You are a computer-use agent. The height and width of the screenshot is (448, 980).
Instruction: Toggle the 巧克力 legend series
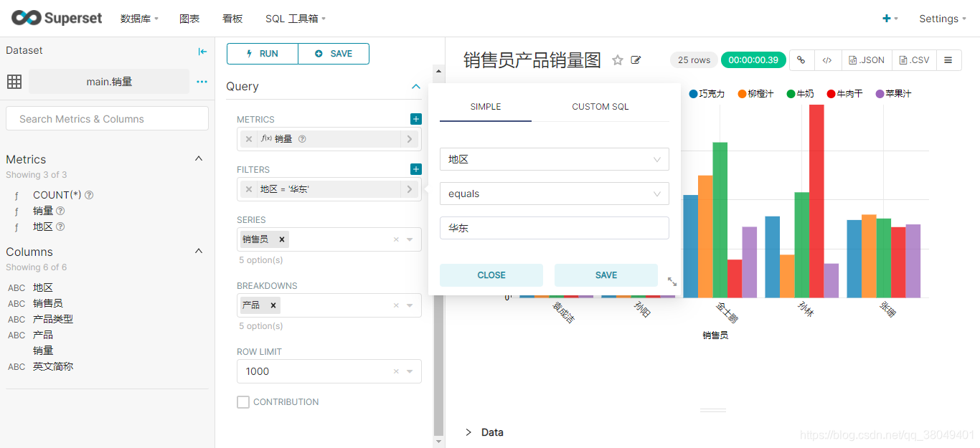[707, 94]
